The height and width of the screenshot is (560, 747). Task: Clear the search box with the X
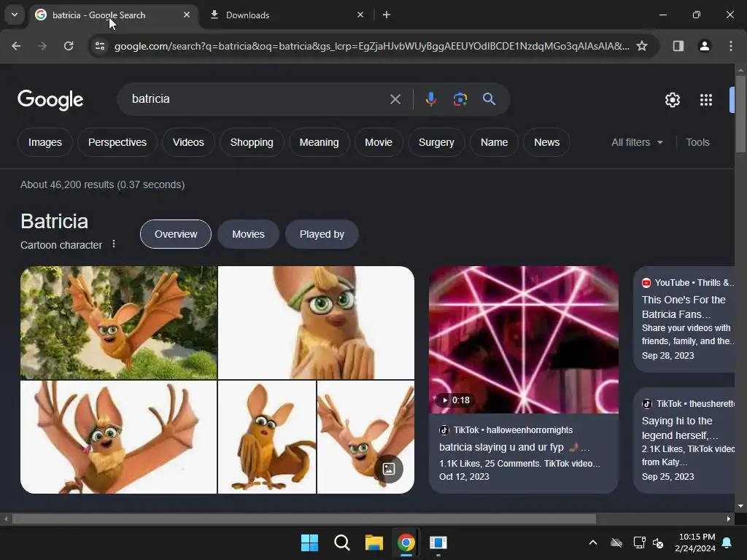395,99
